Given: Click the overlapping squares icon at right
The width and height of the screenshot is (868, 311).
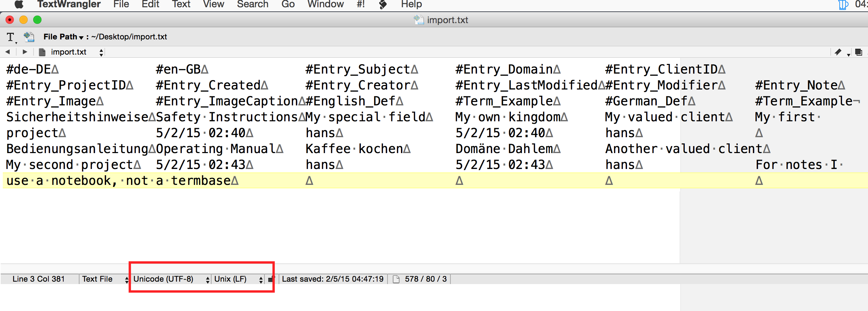Looking at the screenshot, I should [x=858, y=52].
